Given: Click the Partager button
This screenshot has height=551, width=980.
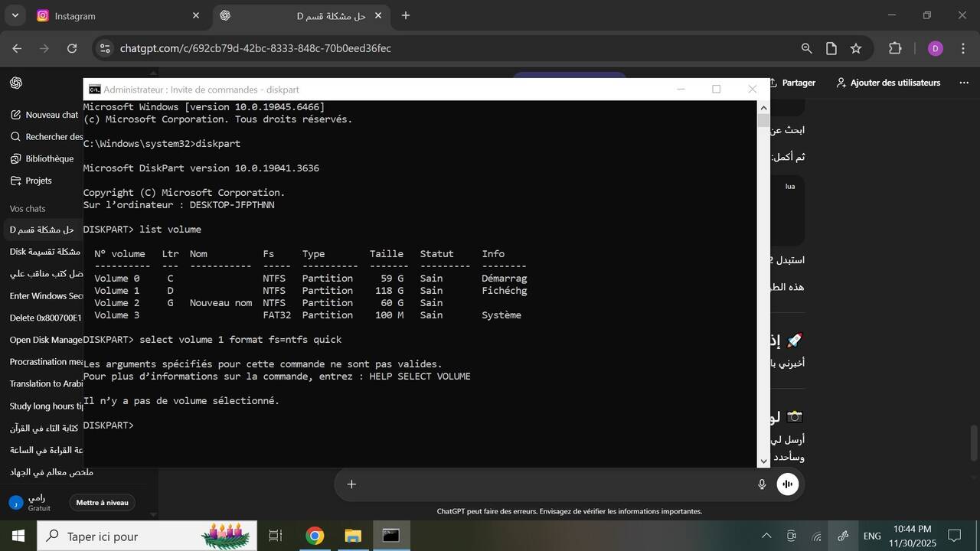Looking at the screenshot, I should pyautogui.click(x=793, y=83).
